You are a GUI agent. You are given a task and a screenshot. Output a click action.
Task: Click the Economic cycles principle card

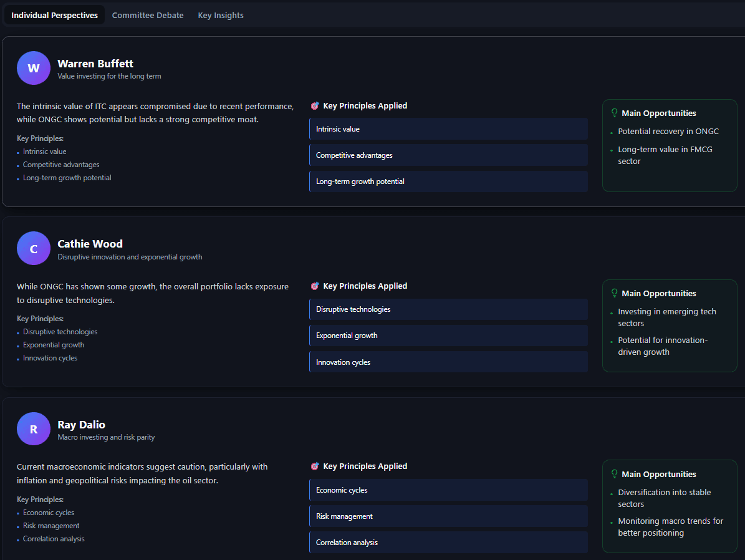(448, 490)
